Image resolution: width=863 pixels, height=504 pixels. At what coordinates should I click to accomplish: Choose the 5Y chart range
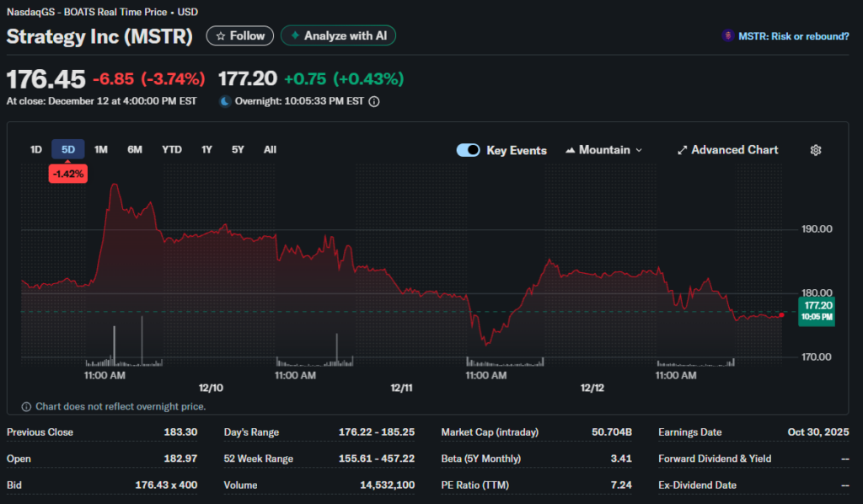pyautogui.click(x=238, y=150)
